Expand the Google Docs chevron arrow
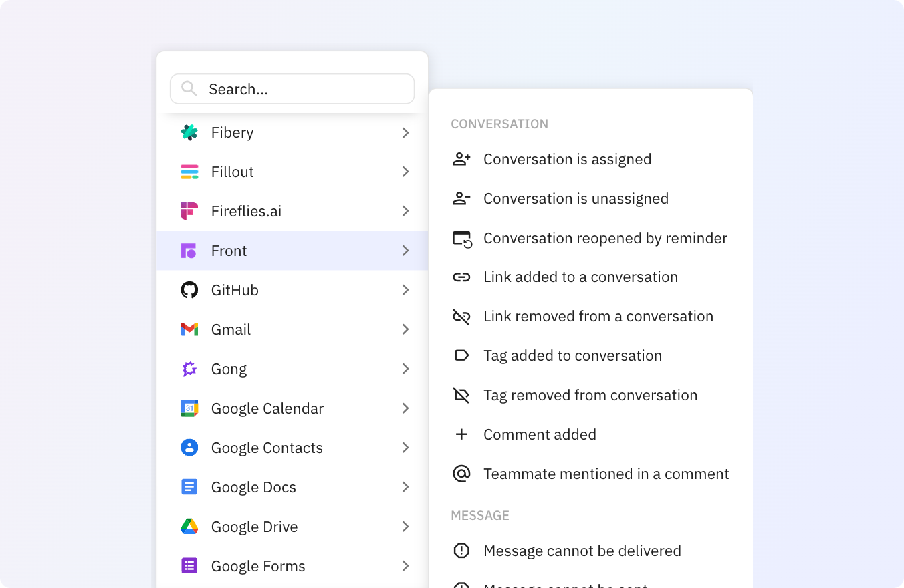The width and height of the screenshot is (904, 588). pyautogui.click(x=405, y=487)
